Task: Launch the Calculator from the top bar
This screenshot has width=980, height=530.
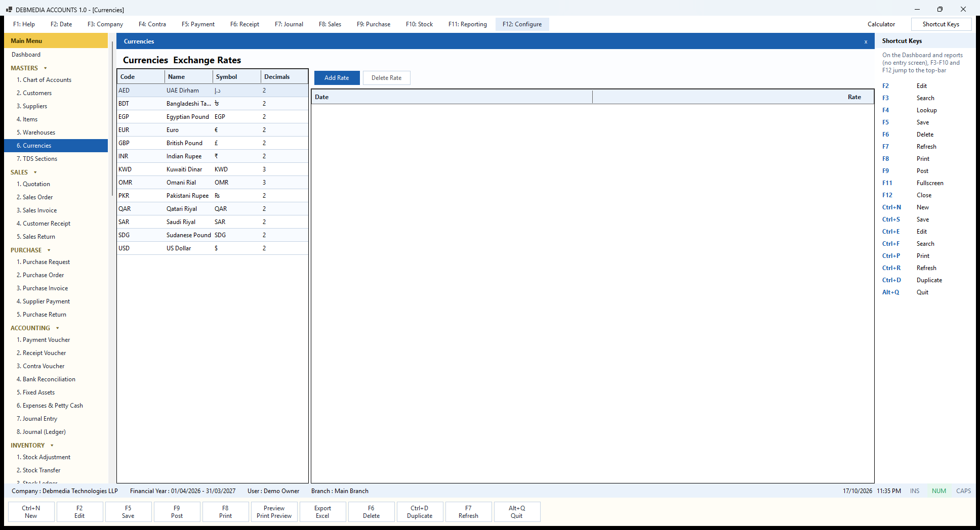Action: [881, 24]
